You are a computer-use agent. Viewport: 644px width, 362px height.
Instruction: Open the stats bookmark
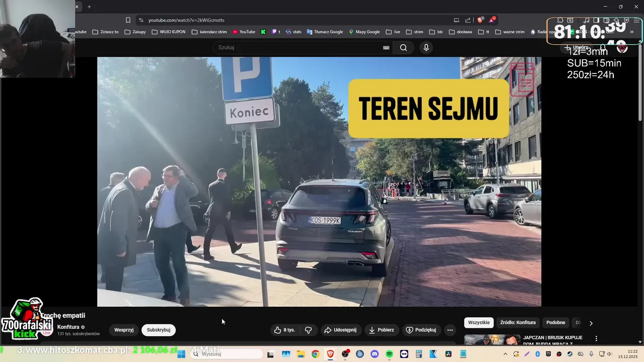(293, 32)
